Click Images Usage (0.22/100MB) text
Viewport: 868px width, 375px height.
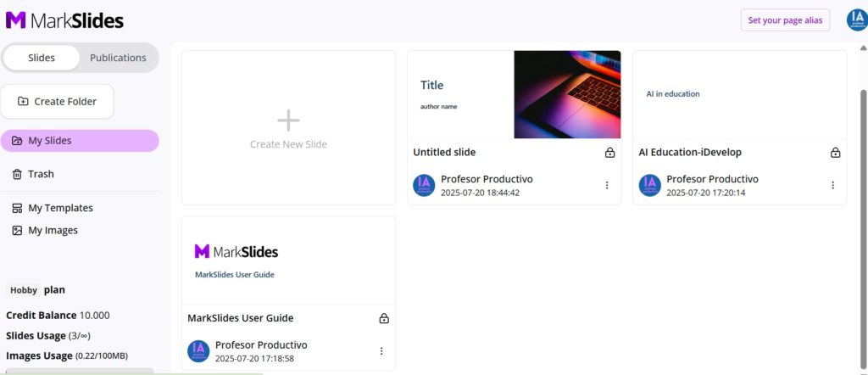click(x=66, y=355)
